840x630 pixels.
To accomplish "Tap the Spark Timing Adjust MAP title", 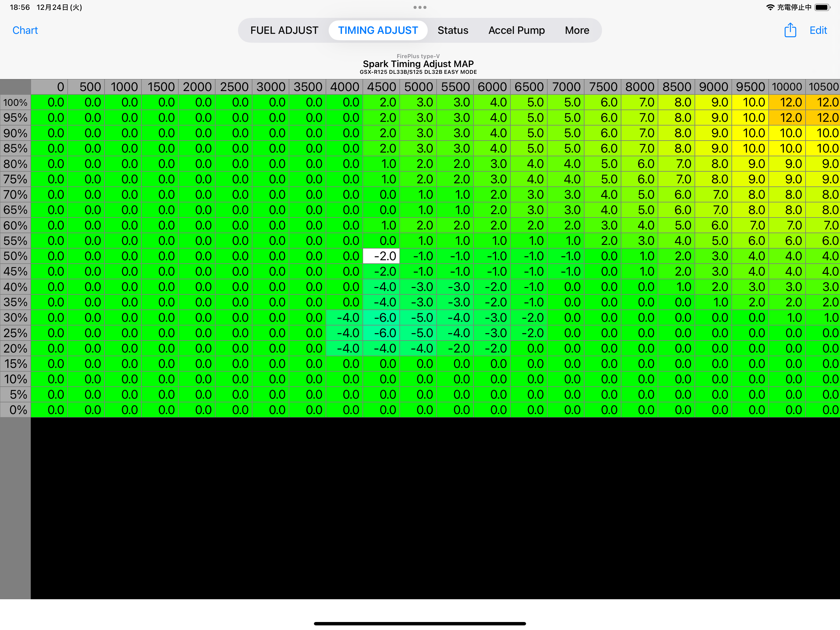I will pyautogui.click(x=418, y=64).
